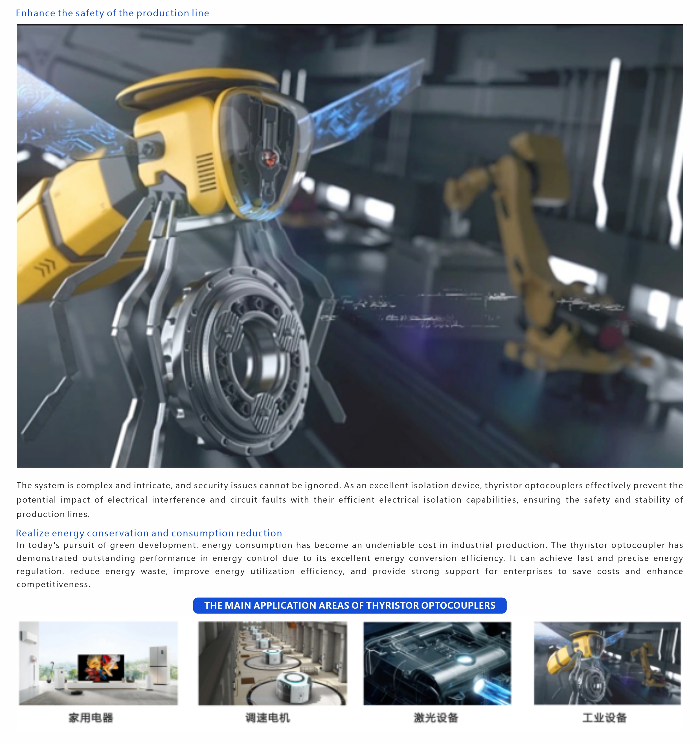The width and height of the screenshot is (700, 744).
Task: Click the 家用电器 caption label
Action: (x=91, y=717)
